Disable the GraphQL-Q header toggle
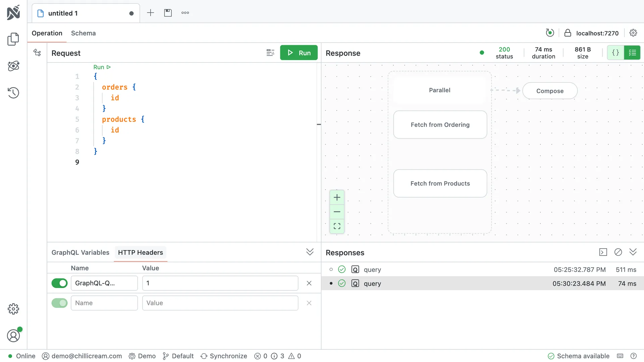The height and width of the screenshot is (362, 644). click(x=59, y=283)
